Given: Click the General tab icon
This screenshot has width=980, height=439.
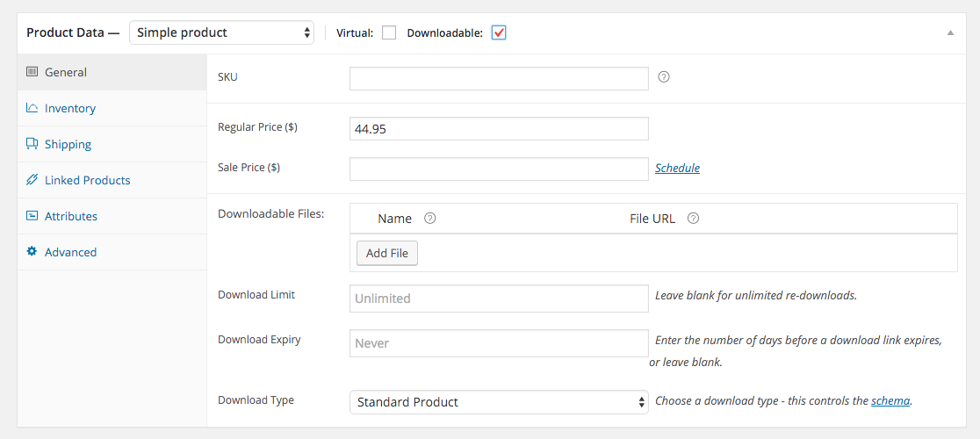Looking at the screenshot, I should click(x=32, y=72).
